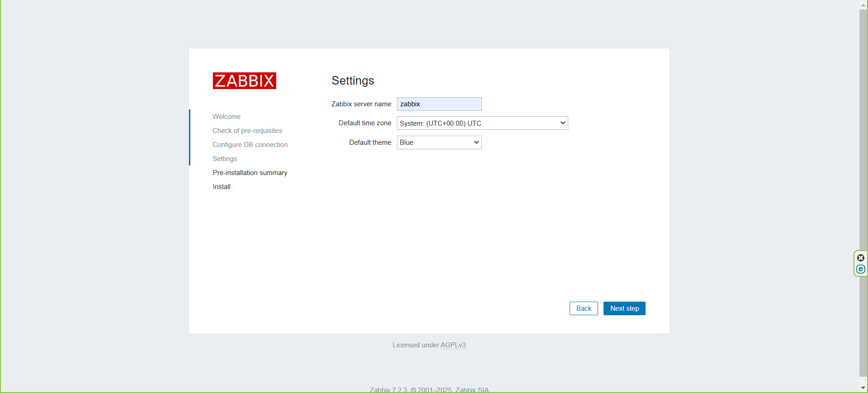The image size is (868, 393).
Task: Click the Zabbix SIA footer text
Action: (x=472, y=390)
